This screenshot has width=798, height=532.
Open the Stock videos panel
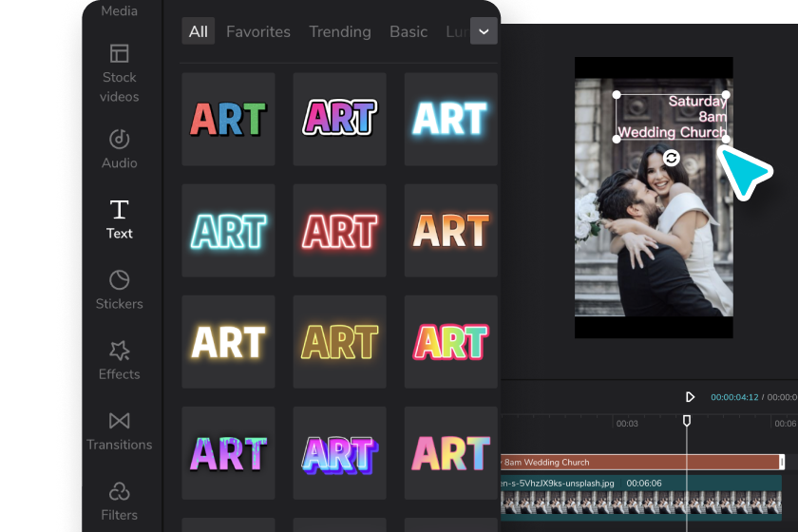click(119, 73)
